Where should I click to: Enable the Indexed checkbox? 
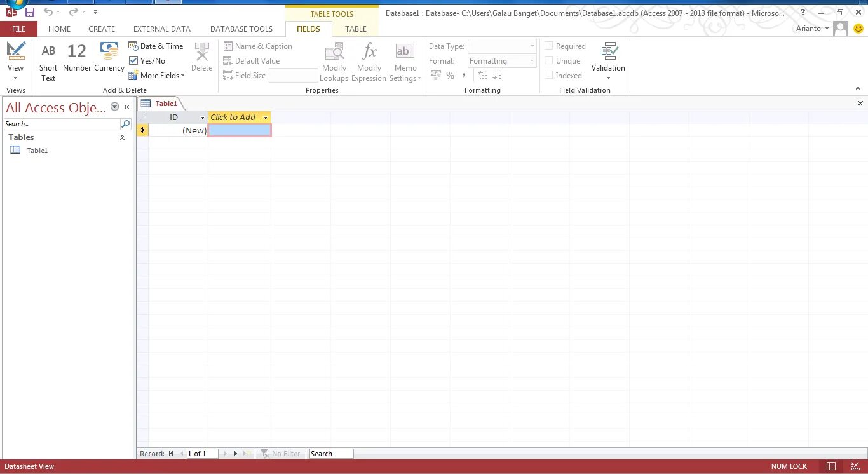tap(548, 75)
